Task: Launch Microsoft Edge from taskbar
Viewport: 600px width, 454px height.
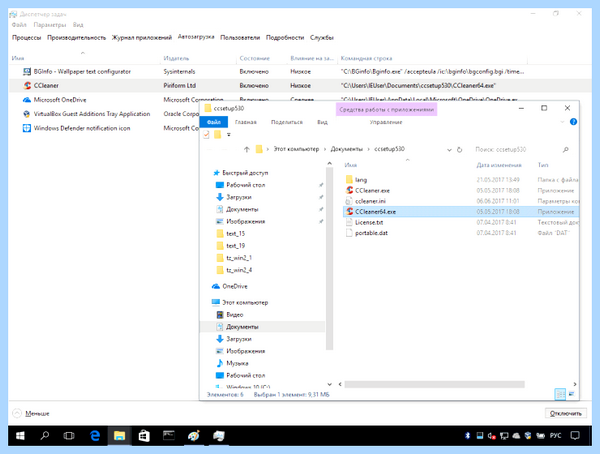Action: click(95, 436)
